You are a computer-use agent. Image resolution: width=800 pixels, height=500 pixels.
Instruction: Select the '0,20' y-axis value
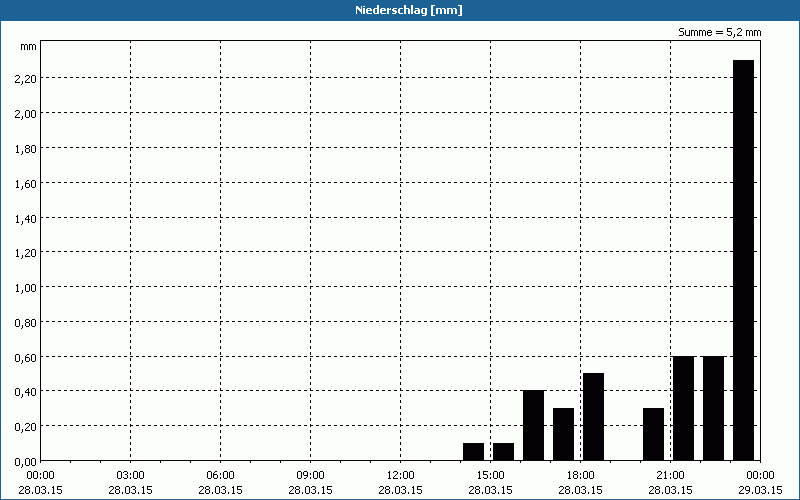pyautogui.click(x=27, y=427)
